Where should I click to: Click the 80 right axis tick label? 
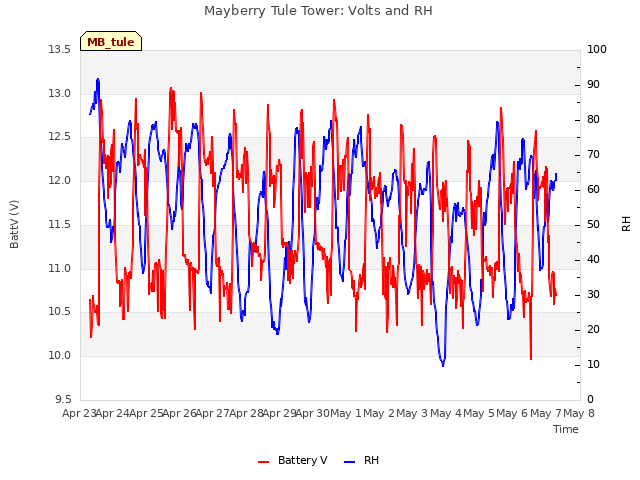pos(593,120)
